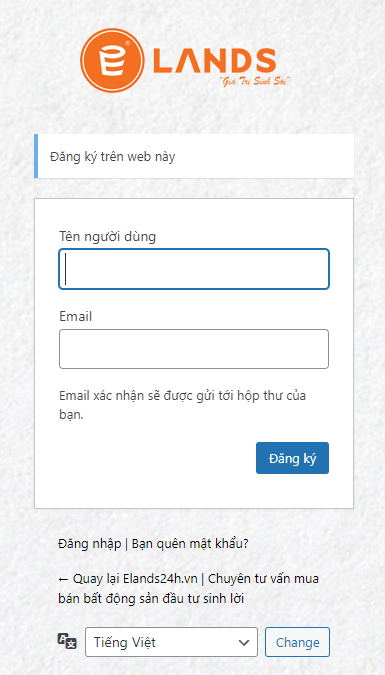This screenshot has width=385, height=675.
Task: Click the chevron arrow of the language selector
Action: 244,643
